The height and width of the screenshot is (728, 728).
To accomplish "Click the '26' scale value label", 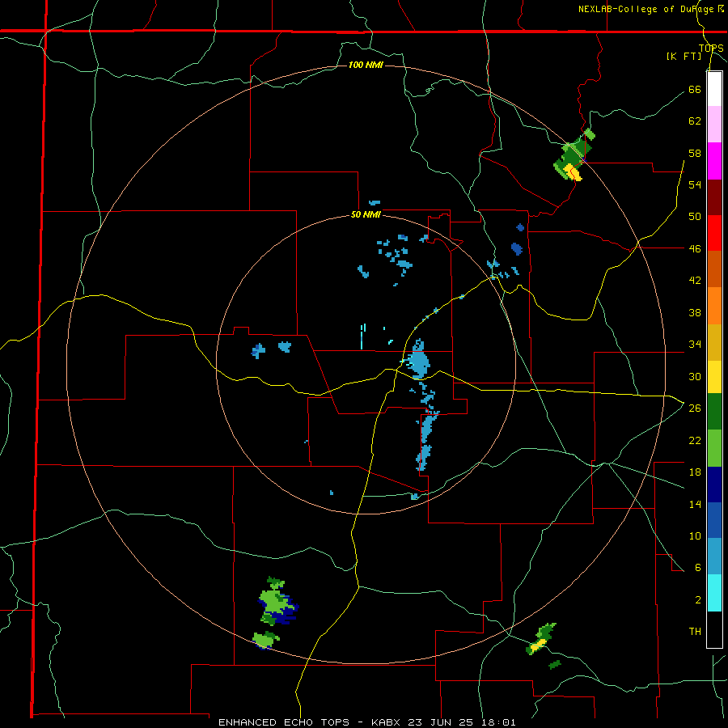I will tap(695, 408).
